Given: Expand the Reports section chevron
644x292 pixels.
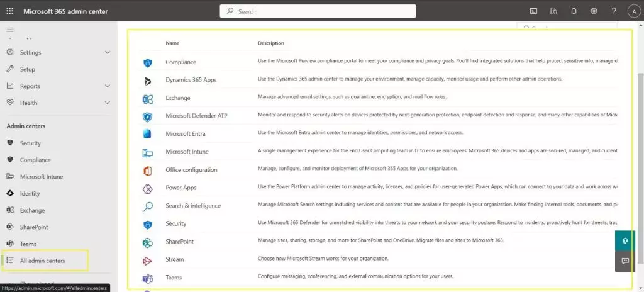Looking at the screenshot, I should coord(107,86).
